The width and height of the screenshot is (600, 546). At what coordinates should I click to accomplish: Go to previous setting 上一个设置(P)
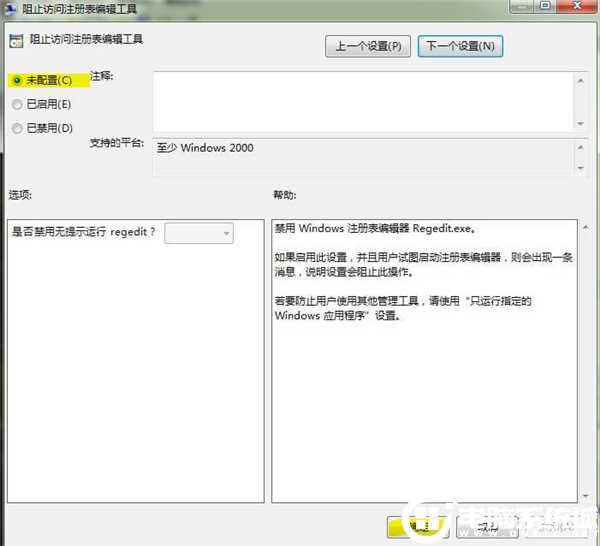click(368, 46)
